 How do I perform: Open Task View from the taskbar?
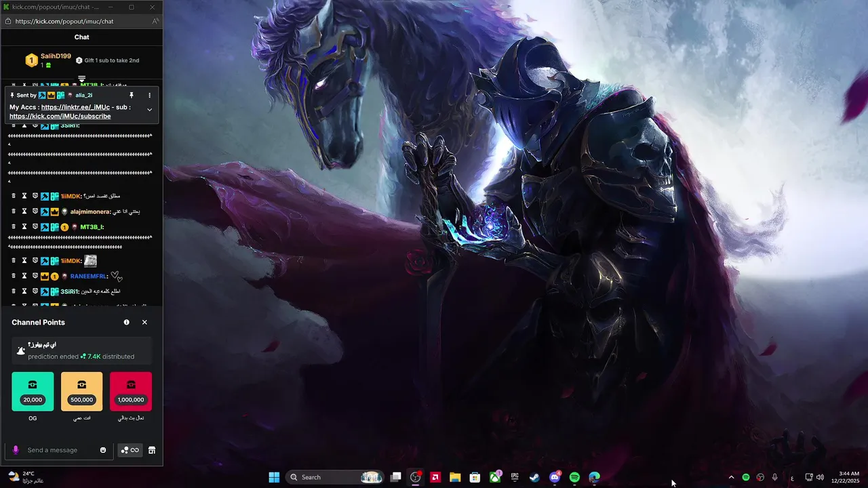click(396, 477)
